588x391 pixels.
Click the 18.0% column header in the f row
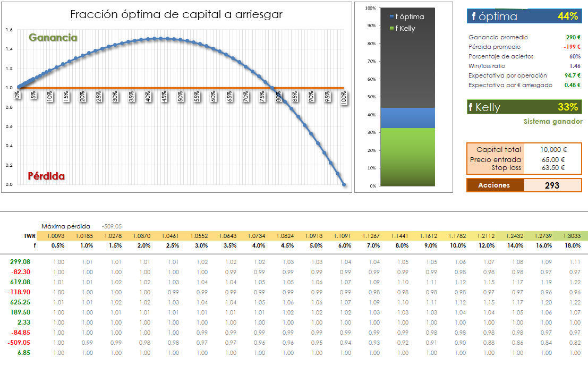[574, 246]
